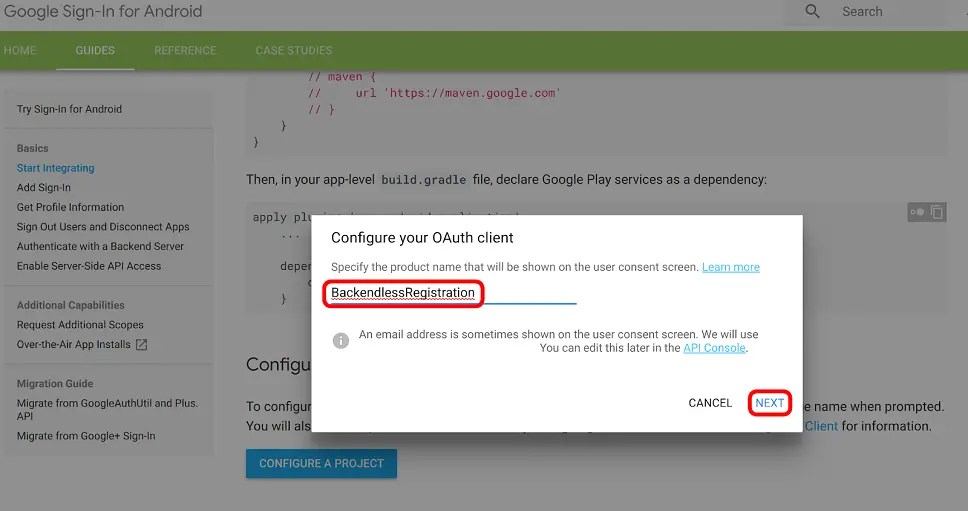
Task: Click the info icon in dialog
Action: (341, 341)
